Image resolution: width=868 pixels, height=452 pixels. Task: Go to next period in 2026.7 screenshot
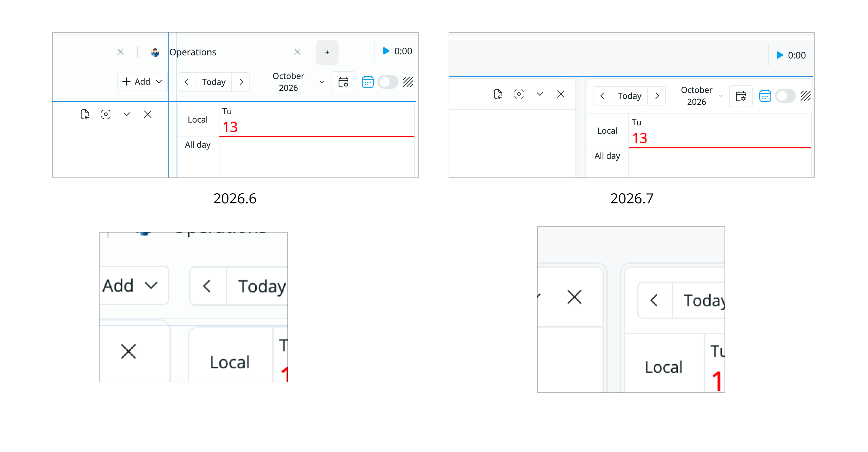[x=657, y=96]
